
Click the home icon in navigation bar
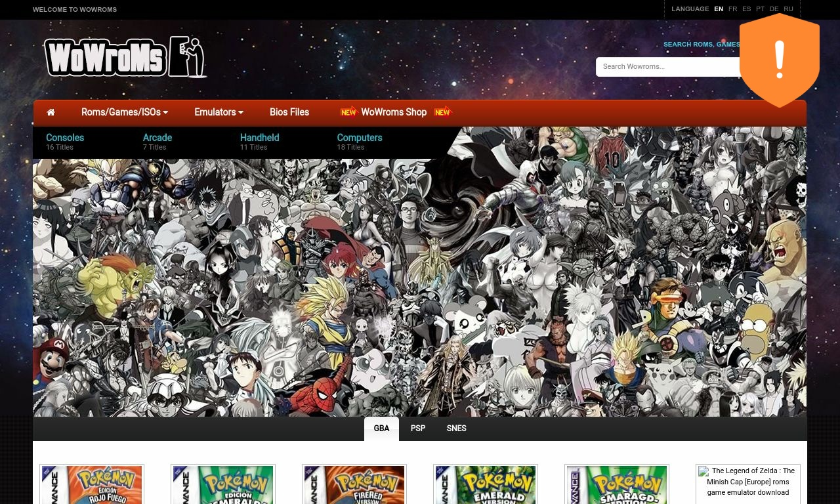tap(51, 112)
